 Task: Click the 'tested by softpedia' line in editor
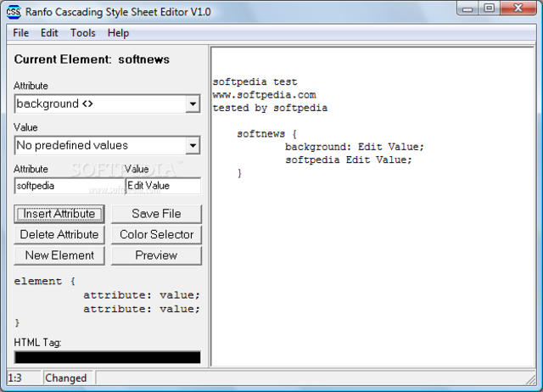click(270, 108)
